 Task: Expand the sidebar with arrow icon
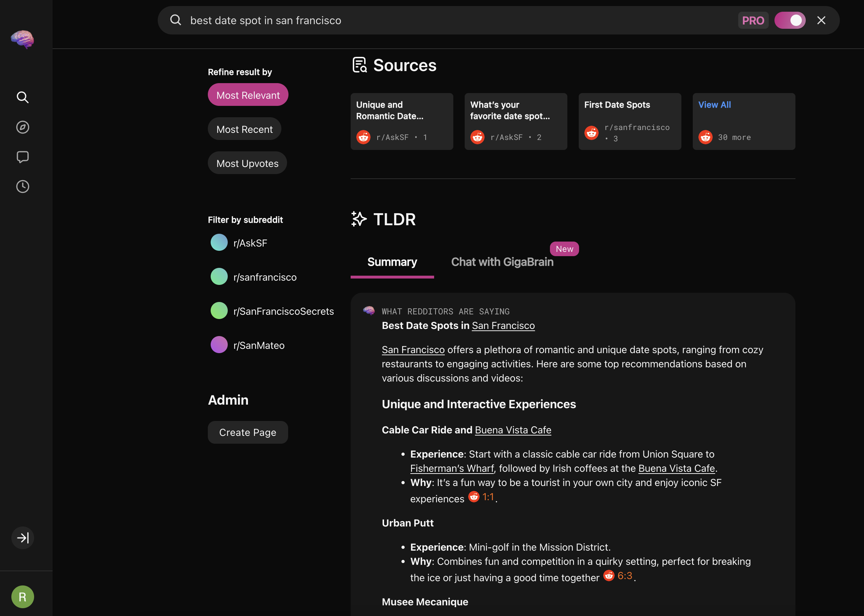(x=22, y=537)
